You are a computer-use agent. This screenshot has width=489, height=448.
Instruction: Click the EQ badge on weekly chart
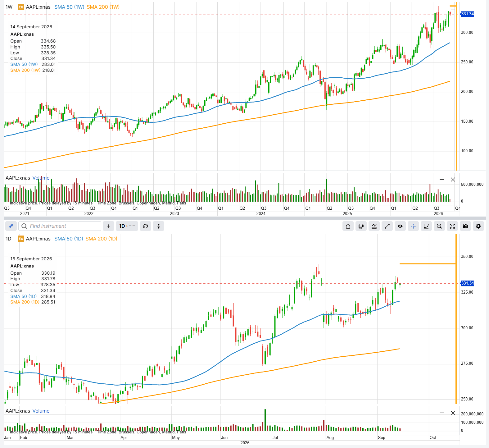21,7
